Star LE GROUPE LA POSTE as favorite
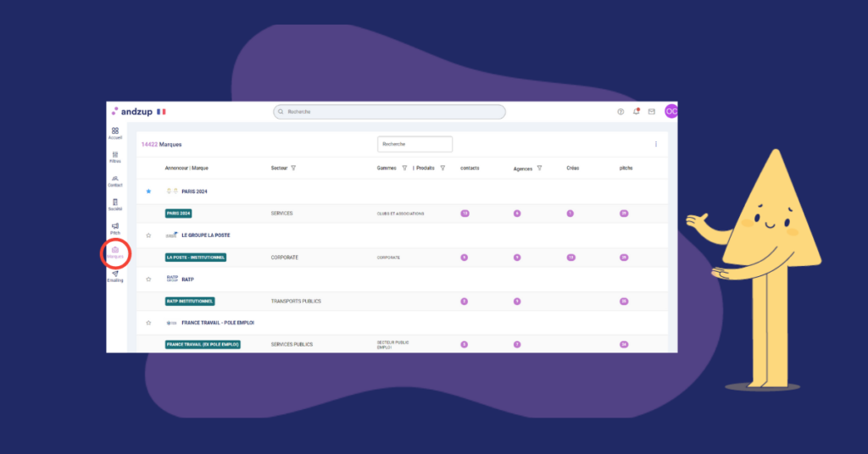This screenshot has height=454, width=868. click(x=148, y=235)
